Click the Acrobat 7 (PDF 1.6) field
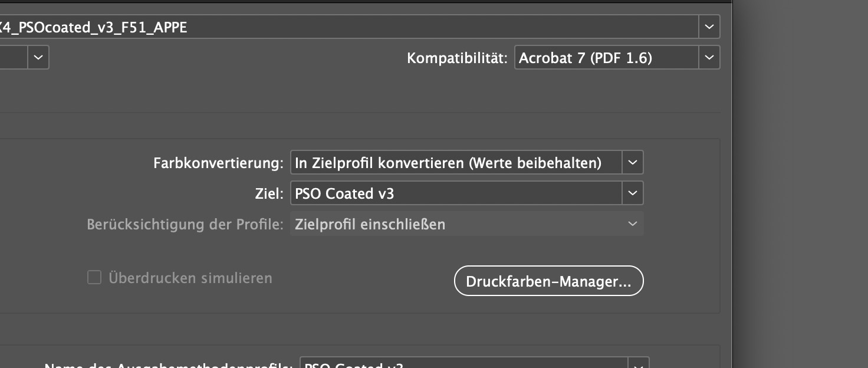This screenshot has height=368, width=868. [x=606, y=58]
